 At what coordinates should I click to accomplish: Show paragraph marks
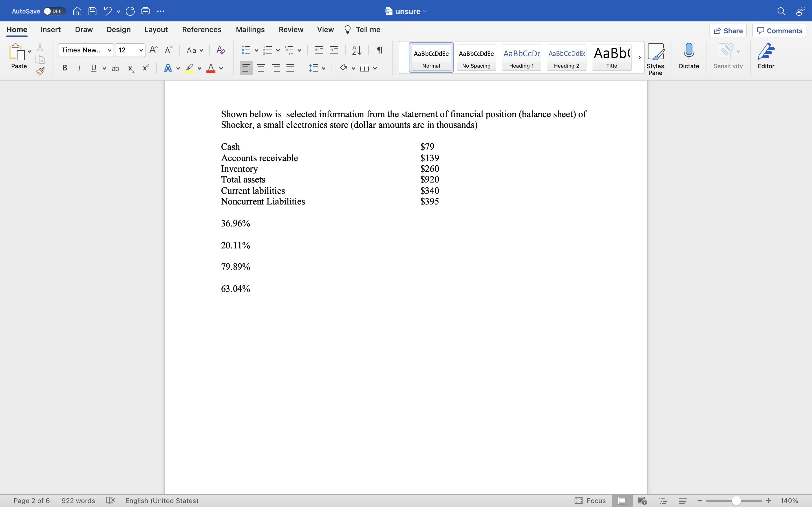tap(379, 50)
